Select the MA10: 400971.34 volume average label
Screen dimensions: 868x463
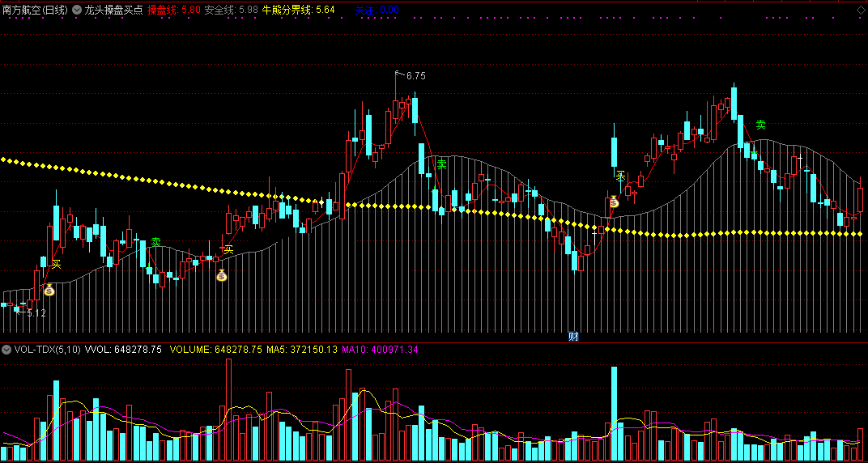click(x=379, y=350)
